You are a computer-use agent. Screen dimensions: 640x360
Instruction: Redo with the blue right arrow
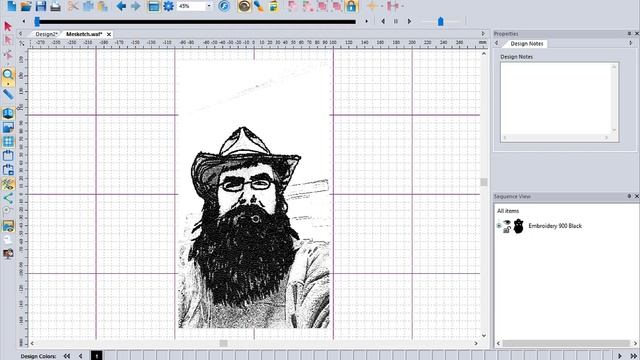136,6
